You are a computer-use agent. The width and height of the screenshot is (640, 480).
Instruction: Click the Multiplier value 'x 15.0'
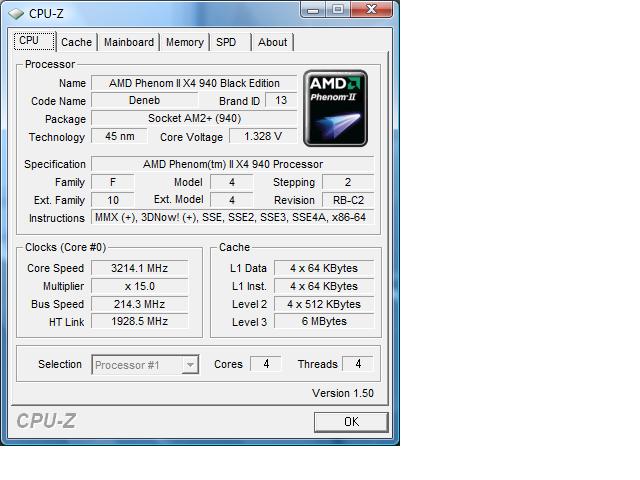(140, 286)
